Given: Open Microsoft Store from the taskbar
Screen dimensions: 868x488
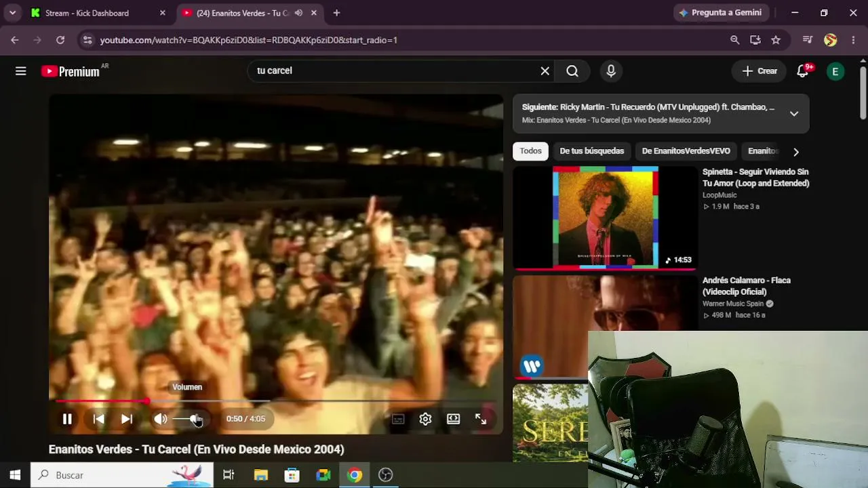Looking at the screenshot, I should tap(292, 475).
